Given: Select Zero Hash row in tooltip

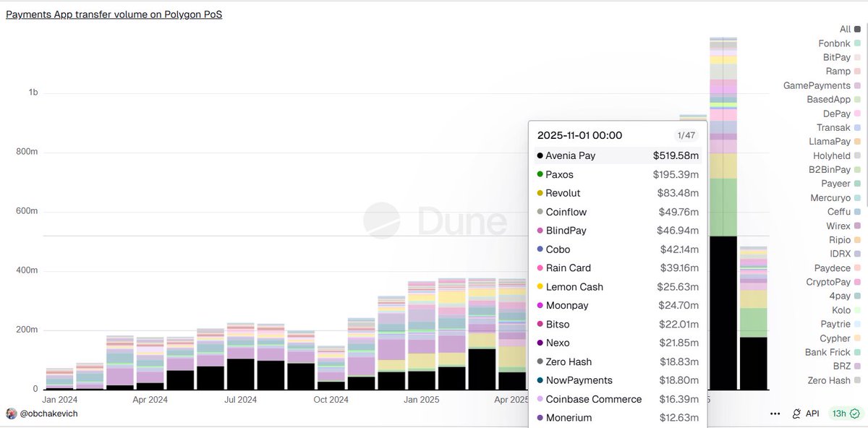Looking at the screenshot, I should 618,361.
